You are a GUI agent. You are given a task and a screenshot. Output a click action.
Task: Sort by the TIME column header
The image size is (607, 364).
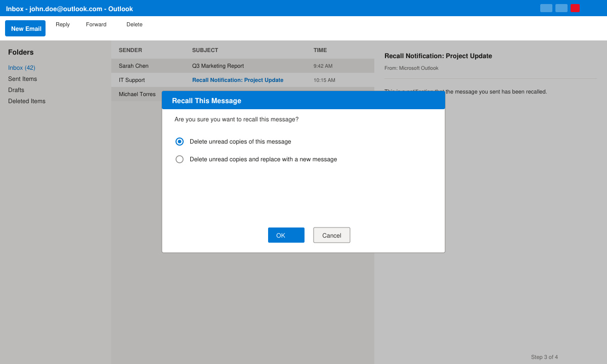(320, 50)
